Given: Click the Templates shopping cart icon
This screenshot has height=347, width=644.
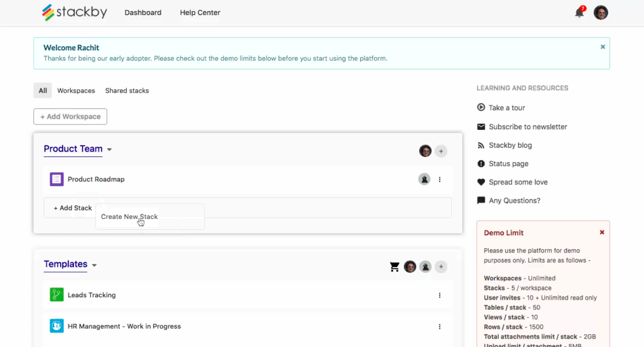Looking at the screenshot, I should coord(394,267).
